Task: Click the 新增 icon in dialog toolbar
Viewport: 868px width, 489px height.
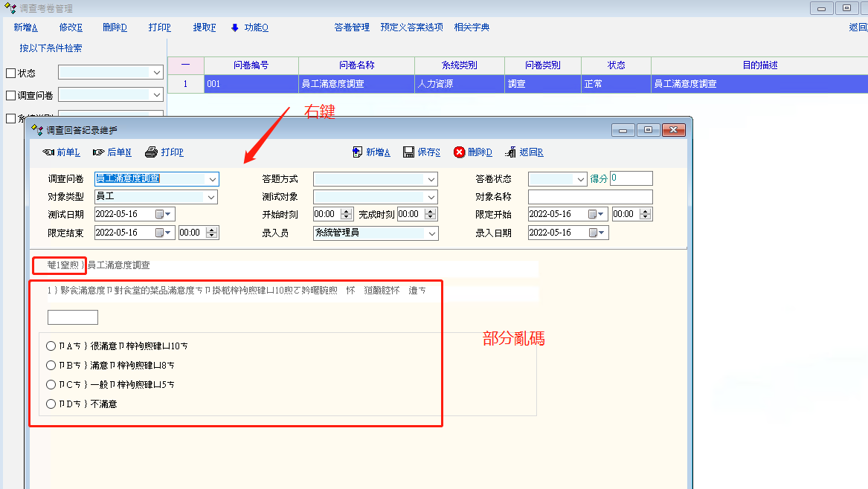Action: [x=358, y=152]
